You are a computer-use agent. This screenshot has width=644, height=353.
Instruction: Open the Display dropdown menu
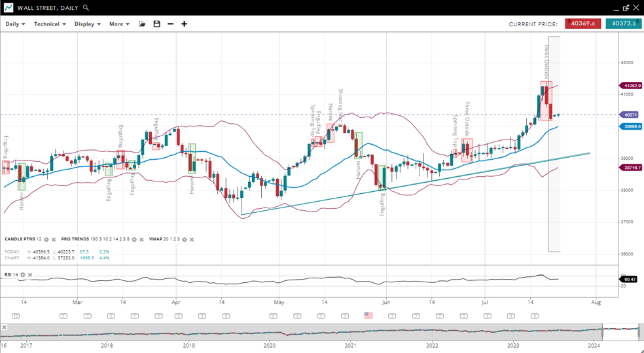pyautogui.click(x=87, y=24)
